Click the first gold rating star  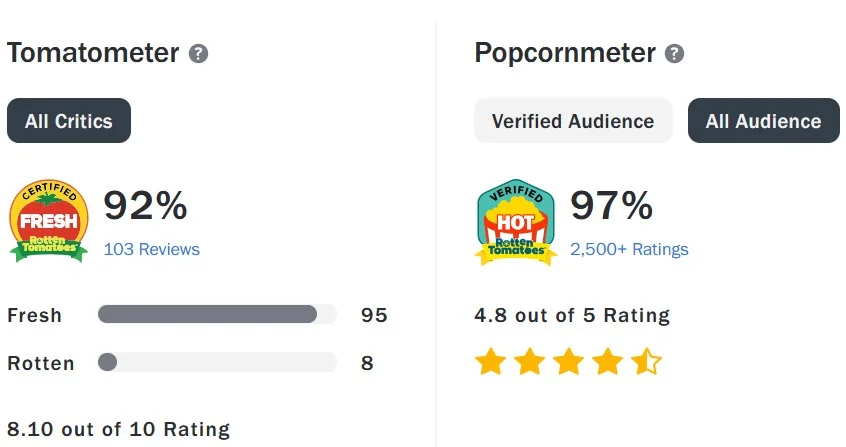[x=490, y=361]
